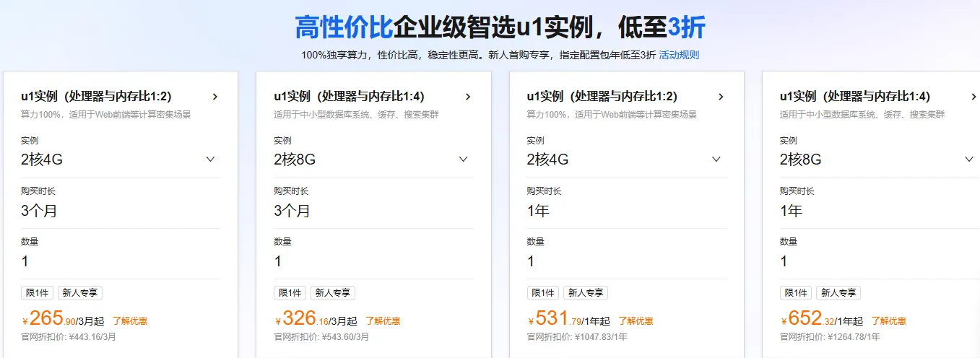Click quantity value 1 in the ¥326.16 card
This screenshot has width=980, height=358.
point(278,261)
